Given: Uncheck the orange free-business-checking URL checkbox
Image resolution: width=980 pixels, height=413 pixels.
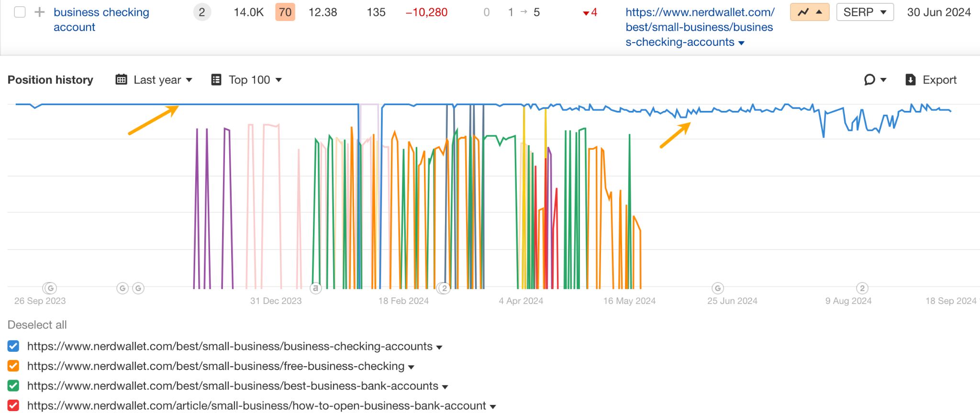Looking at the screenshot, I should [13, 366].
